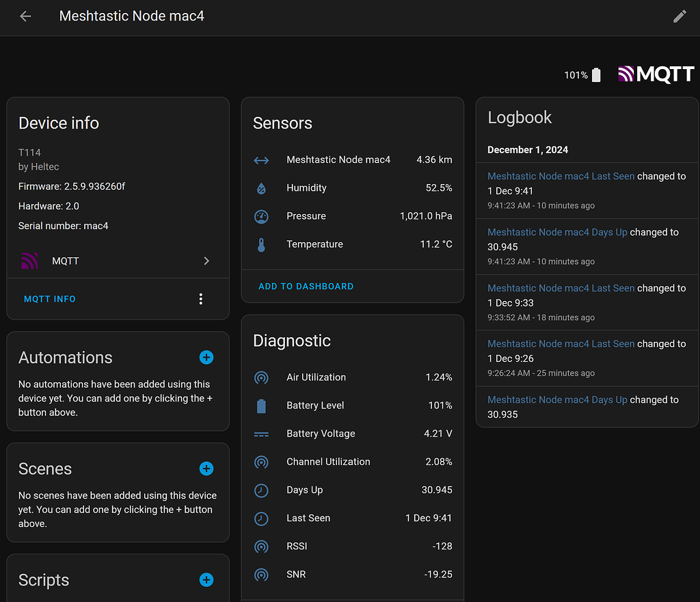Screen dimensions: 700x602
Task: Click the Battery Voltage icon in Diagnostic
Action: tap(262, 434)
